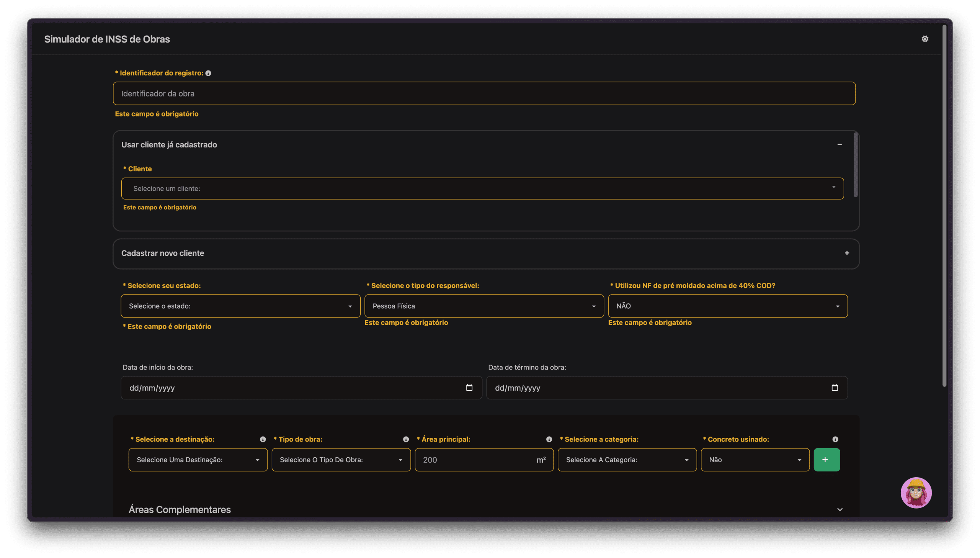
Task: Open the Pessoa Física responsável dropdown
Action: tap(483, 306)
